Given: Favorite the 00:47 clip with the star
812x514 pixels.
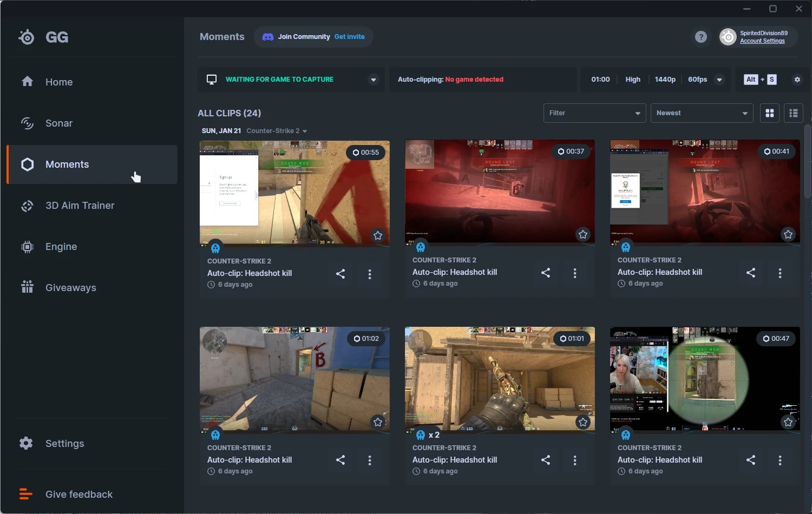Looking at the screenshot, I should pos(788,422).
